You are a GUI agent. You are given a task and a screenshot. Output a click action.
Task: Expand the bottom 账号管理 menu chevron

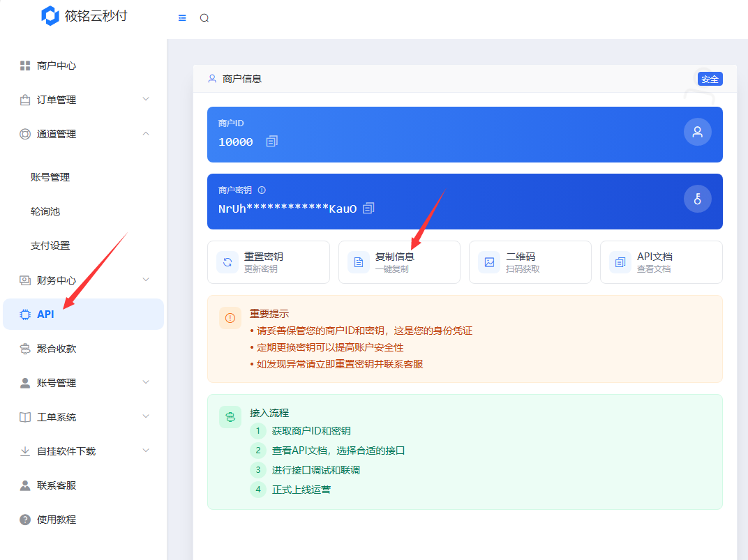click(146, 382)
